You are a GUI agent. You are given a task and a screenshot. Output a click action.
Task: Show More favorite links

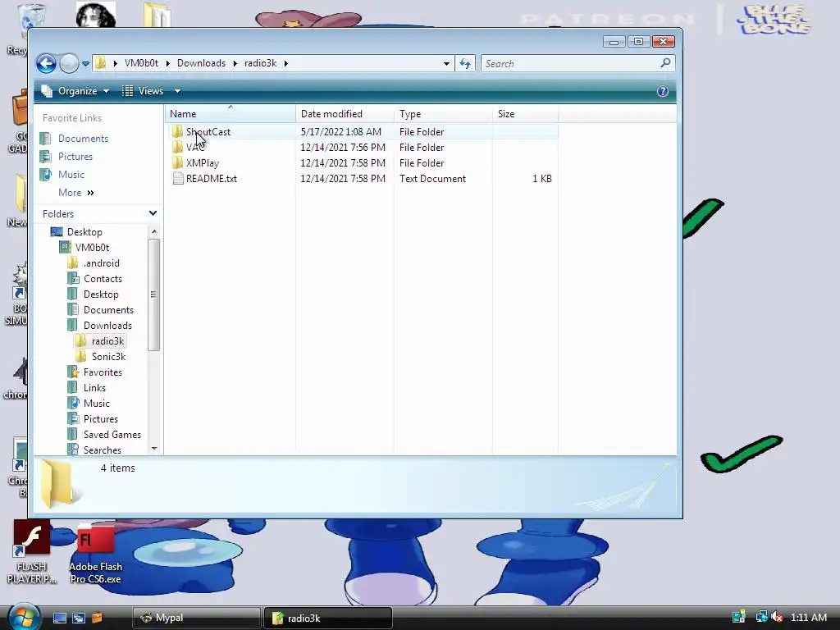coord(76,192)
